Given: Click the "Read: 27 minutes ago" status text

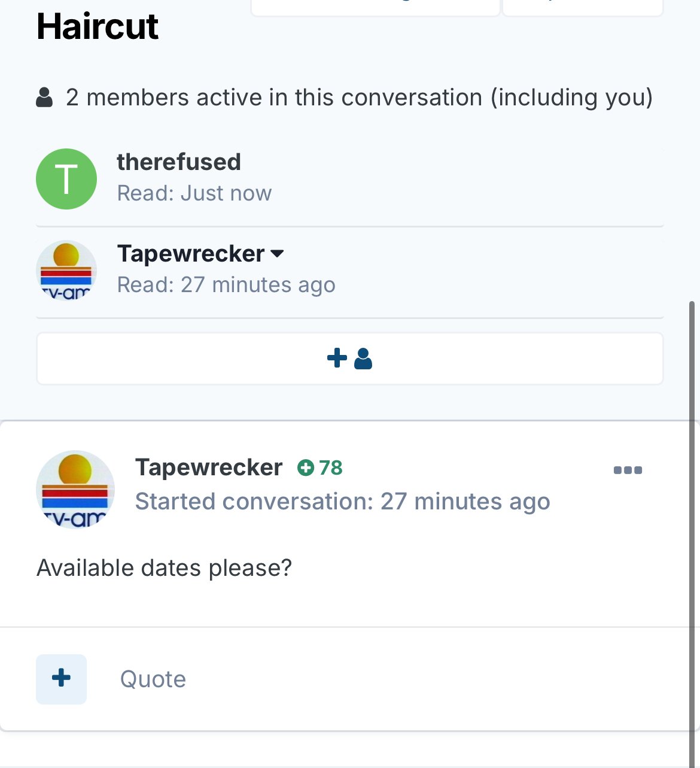Looking at the screenshot, I should [226, 285].
